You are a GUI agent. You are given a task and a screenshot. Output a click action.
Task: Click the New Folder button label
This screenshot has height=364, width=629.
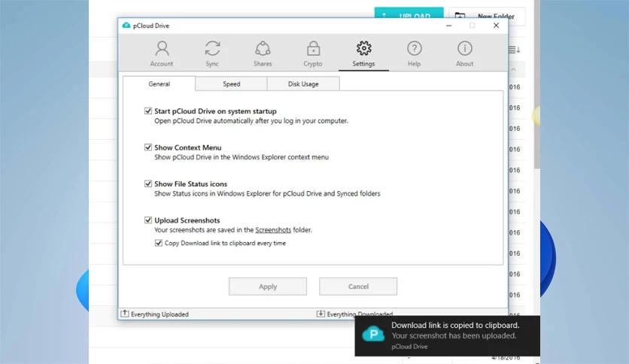click(x=496, y=17)
